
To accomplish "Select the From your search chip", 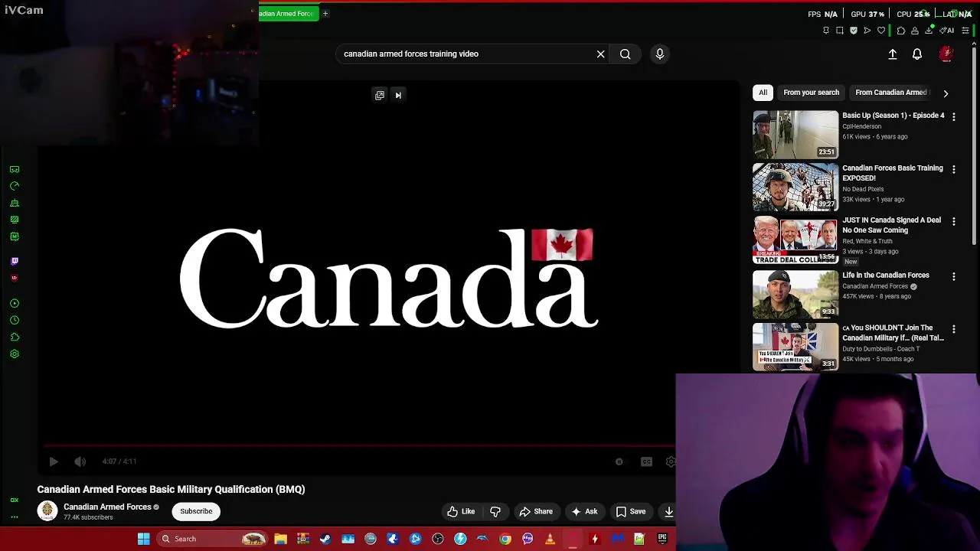I will 811,93.
